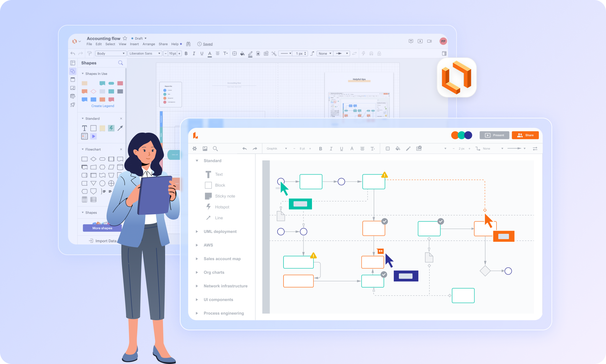Click the undo arrow in front window

pyautogui.click(x=244, y=149)
